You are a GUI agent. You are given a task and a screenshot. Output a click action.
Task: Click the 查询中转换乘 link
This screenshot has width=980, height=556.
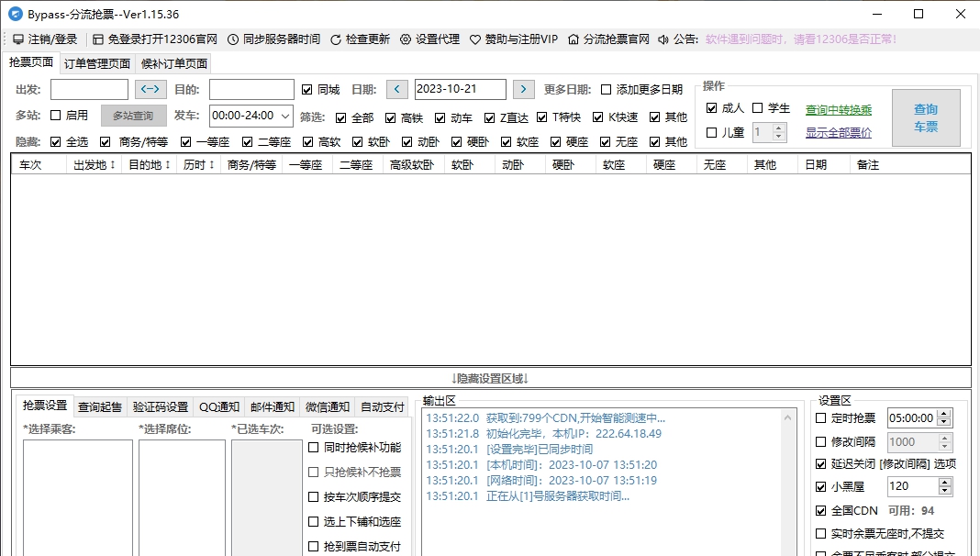tap(839, 110)
